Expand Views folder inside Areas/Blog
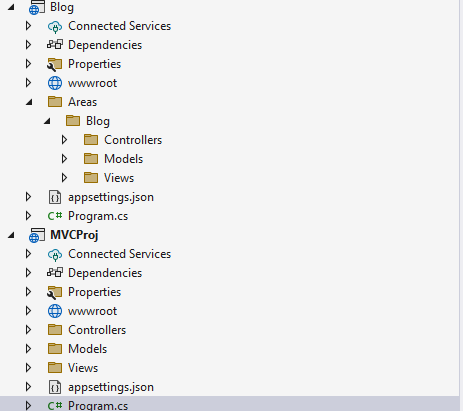463x411 pixels. pos(65,178)
